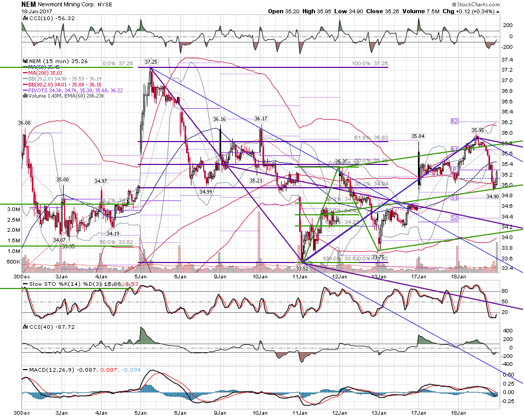
Task: Click the NEM candlestick legend icon
Action: tap(25, 61)
